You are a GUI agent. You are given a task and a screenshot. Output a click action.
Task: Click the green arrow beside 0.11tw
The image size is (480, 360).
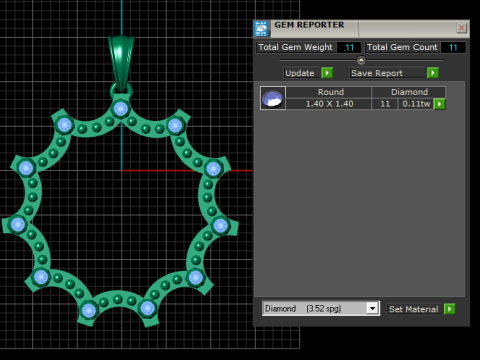[x=440, y=104]
